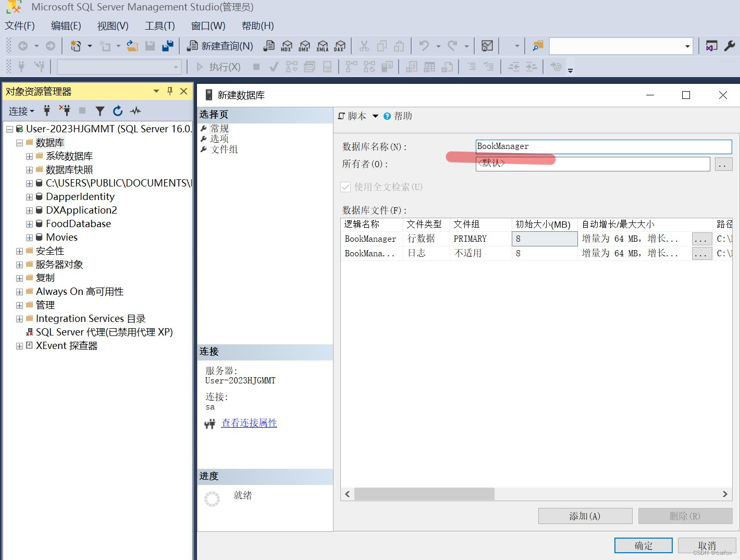
Task: Toggle 使用全文检索 checkbox
Action: (345, 187)
